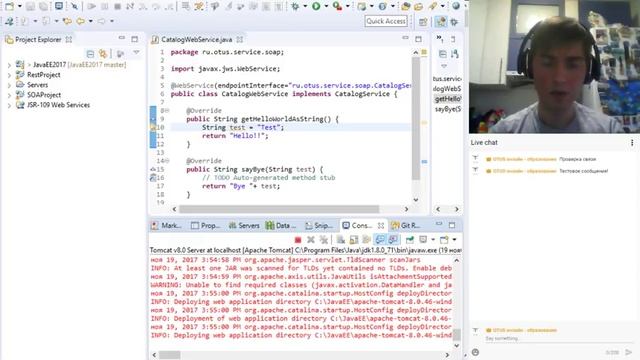Select the RestProject tree item
640x360 pixels.
(44, 75)
